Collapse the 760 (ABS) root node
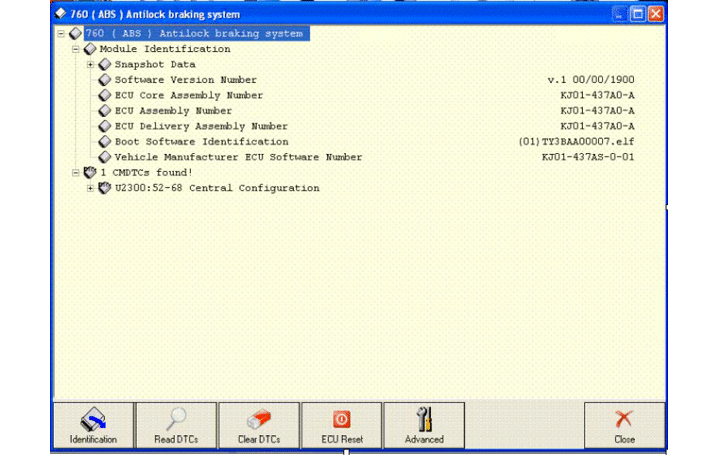Screen dimensions: 719x455 coord(61,34)
